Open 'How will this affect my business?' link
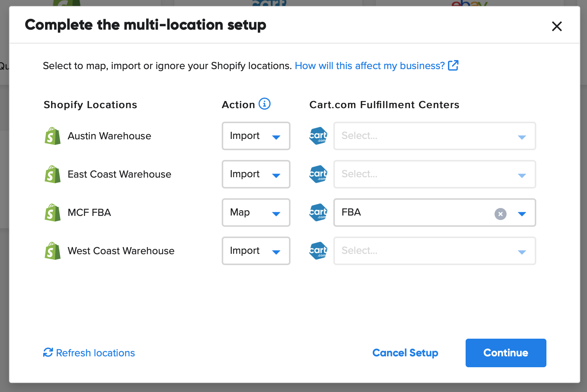 [370, 66]
